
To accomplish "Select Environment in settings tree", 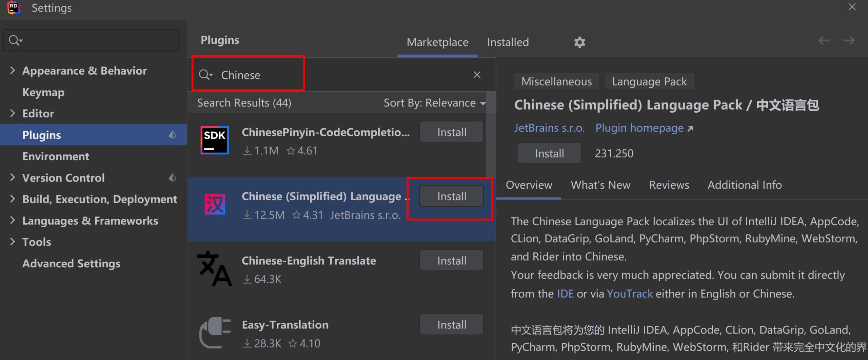I will point(56,156).
